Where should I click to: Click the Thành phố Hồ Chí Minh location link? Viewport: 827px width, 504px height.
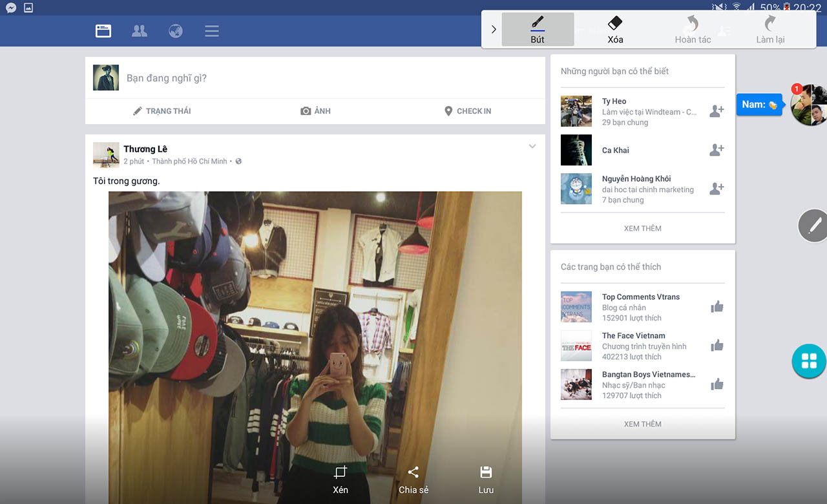click(189, 162)
